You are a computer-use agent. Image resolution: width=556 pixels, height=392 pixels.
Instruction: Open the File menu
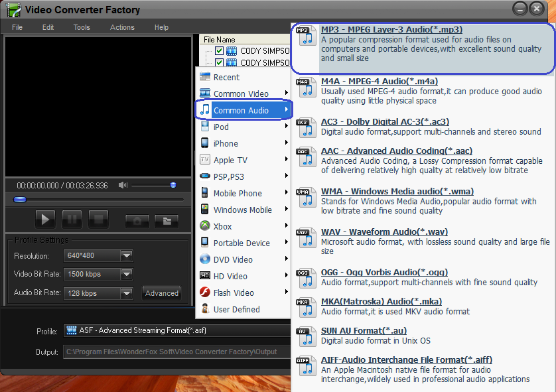[17, 27]
